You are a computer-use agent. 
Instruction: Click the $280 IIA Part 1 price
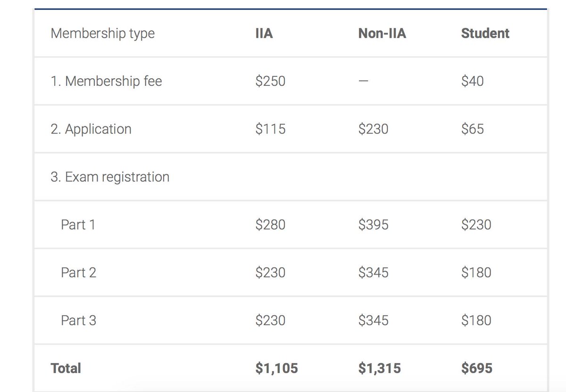tap(270, 225)
